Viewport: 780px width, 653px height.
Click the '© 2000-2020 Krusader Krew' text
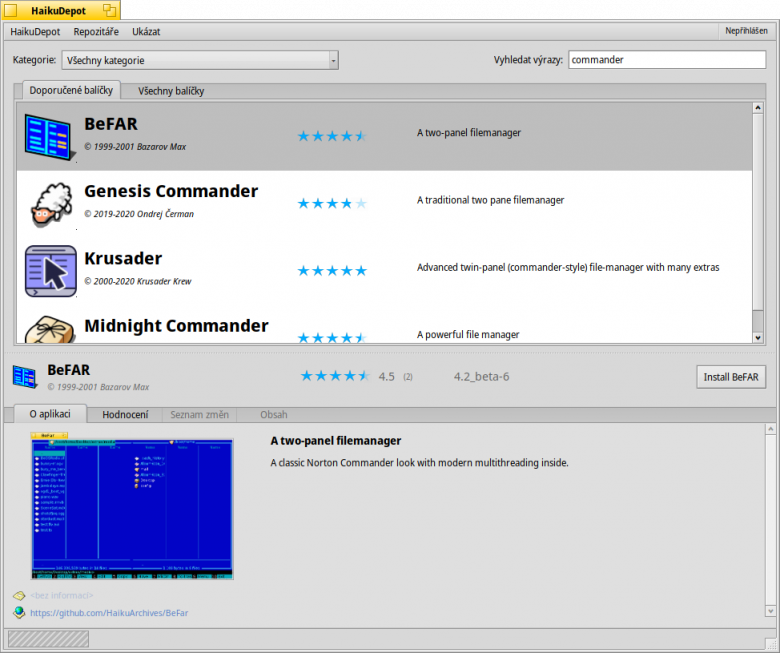[x=138, y=281]
